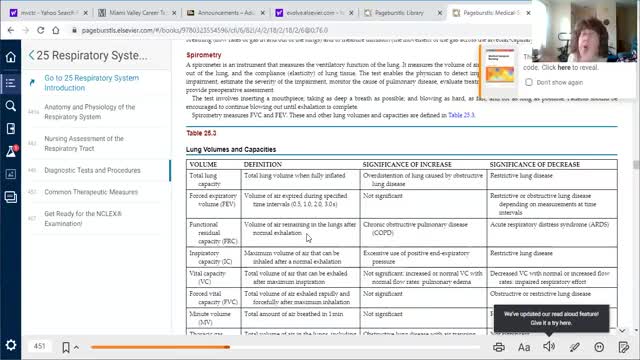Open the lab flask icon with notification badge

(x=11, y=151)
